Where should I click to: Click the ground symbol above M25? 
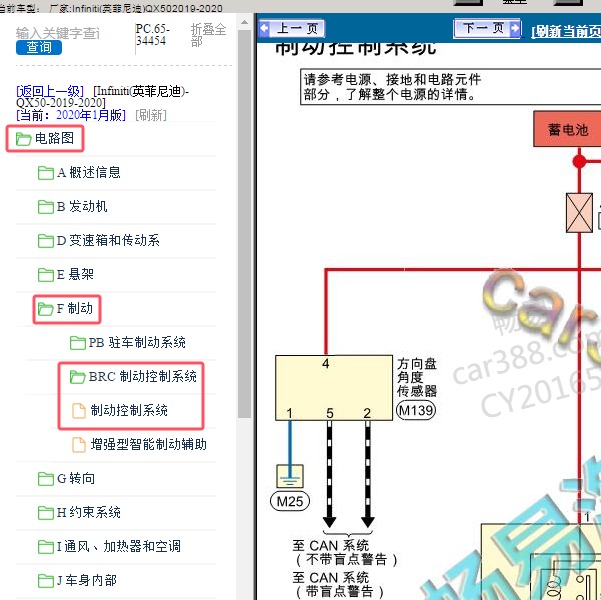click(x=290, y=476)
